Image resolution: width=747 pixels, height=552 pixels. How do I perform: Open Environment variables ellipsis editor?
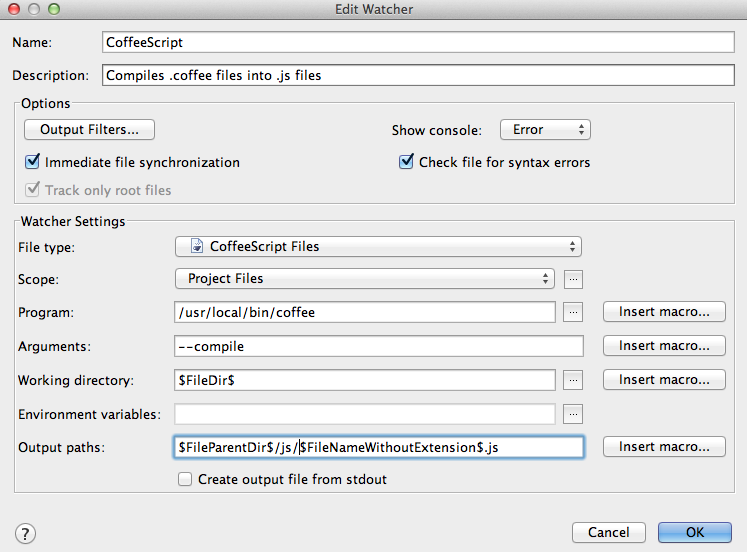(x=573, y=414)
